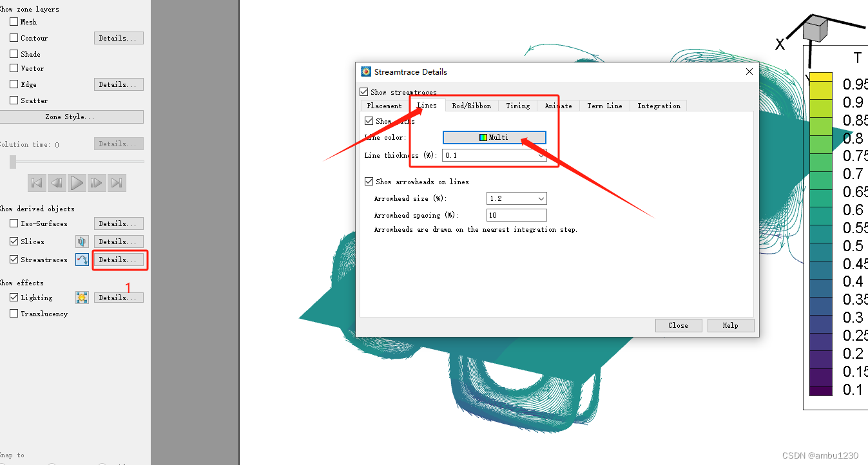Close the Streamtrace Details dialog with X

(x=749, y=71)
